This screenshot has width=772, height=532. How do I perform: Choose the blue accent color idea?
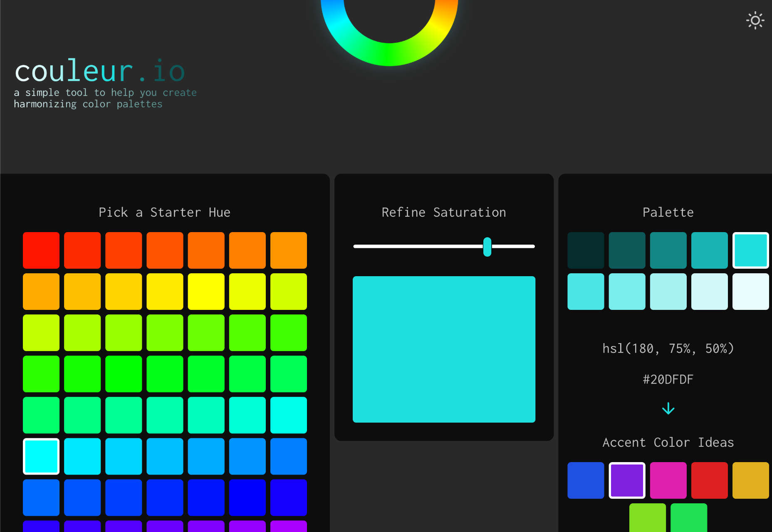(x=586, y=480)
